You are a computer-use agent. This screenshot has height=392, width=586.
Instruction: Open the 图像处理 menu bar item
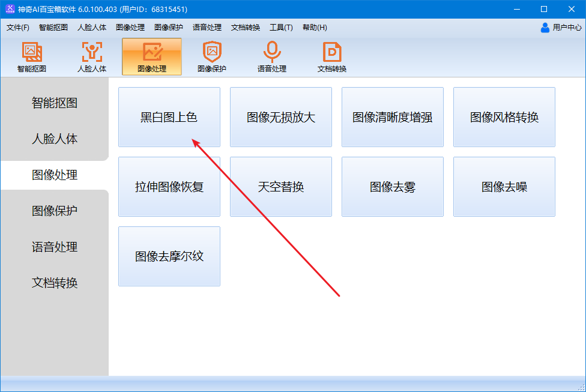[x=130, y=27]
